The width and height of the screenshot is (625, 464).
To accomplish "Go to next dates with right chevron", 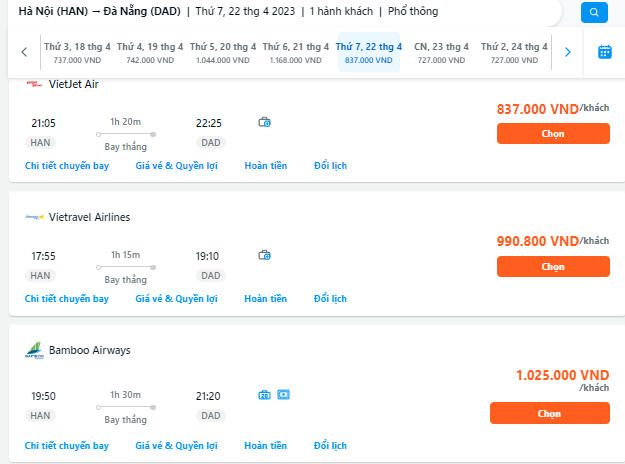I will click(567, 52).
